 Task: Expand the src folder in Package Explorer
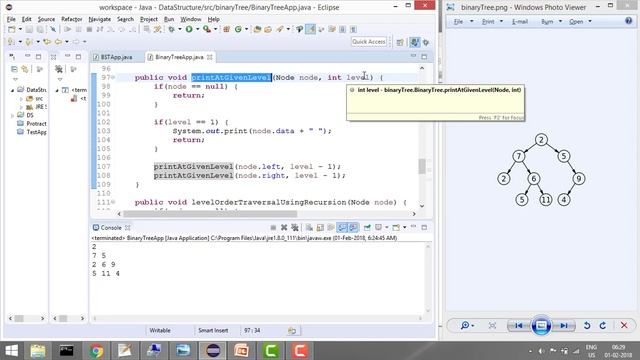pyautogui.click(x=21, y=98)
